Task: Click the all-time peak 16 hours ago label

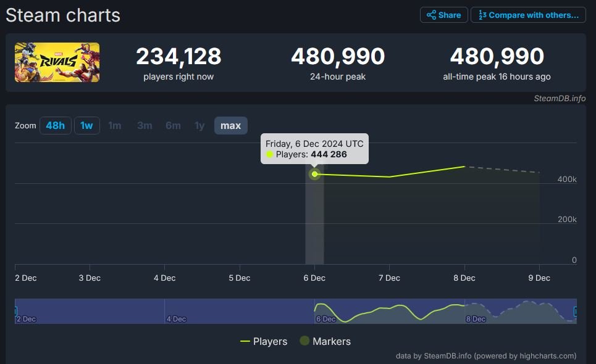Action: 497,77
